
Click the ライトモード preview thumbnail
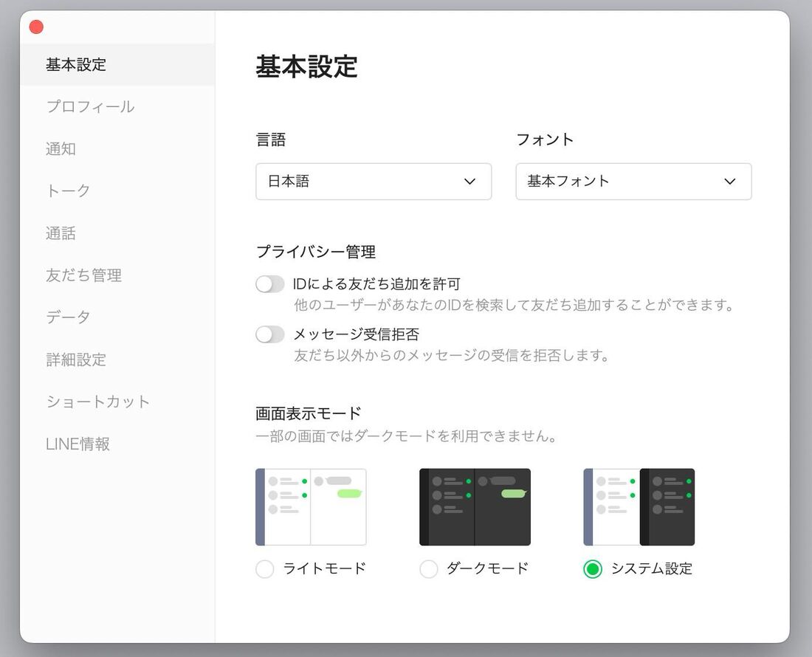[x=310, y=507]
